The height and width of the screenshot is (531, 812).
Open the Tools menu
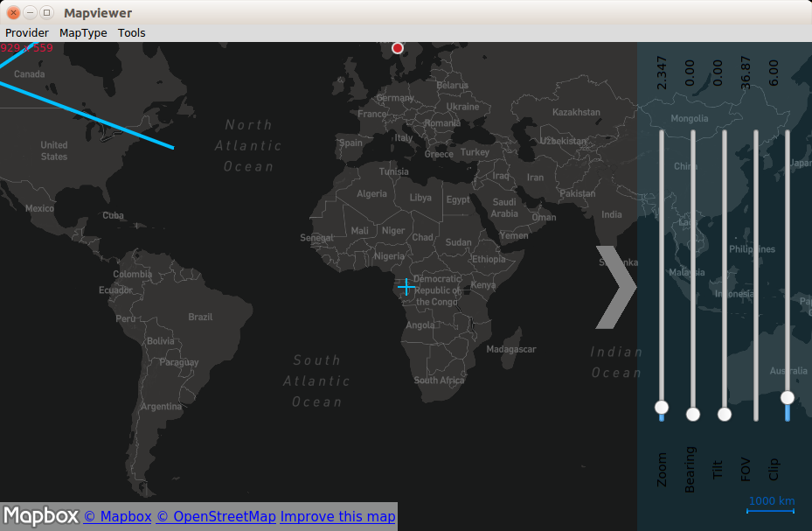[131, 32]
